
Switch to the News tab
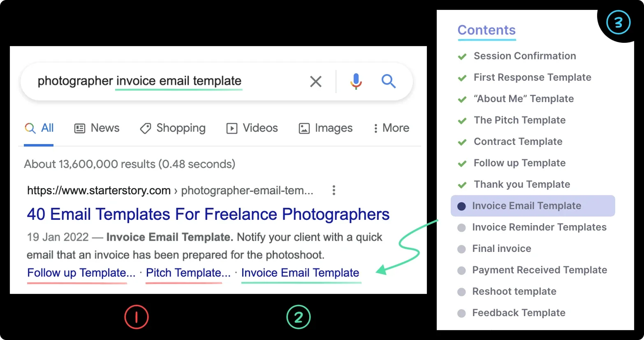(97, 128)
